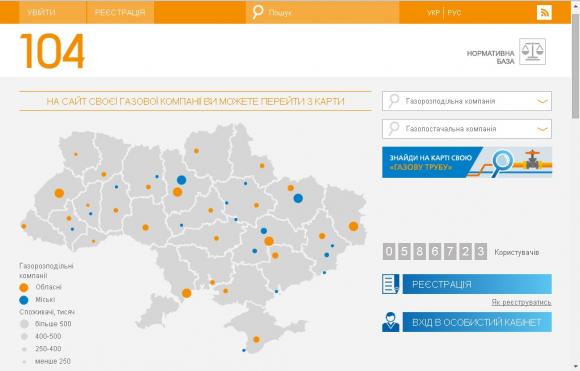This screenshot has height=371, width=580.
Task: Open the Як реєструватись link
Action: 521,302
